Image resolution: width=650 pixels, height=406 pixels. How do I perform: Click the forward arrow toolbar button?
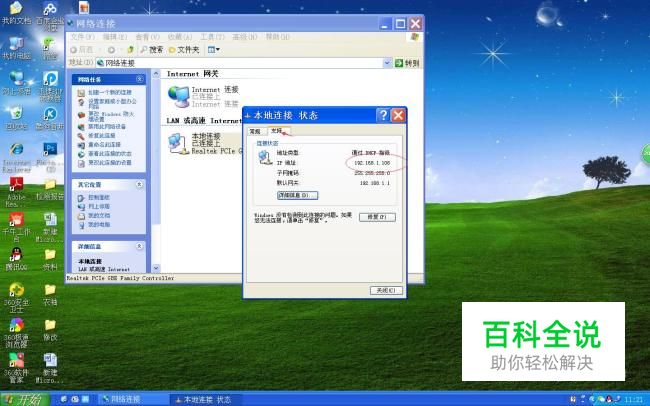point(111,50)
